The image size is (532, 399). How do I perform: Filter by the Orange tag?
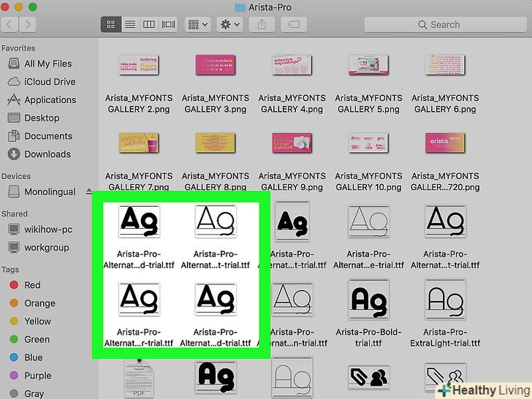[39, 303]
